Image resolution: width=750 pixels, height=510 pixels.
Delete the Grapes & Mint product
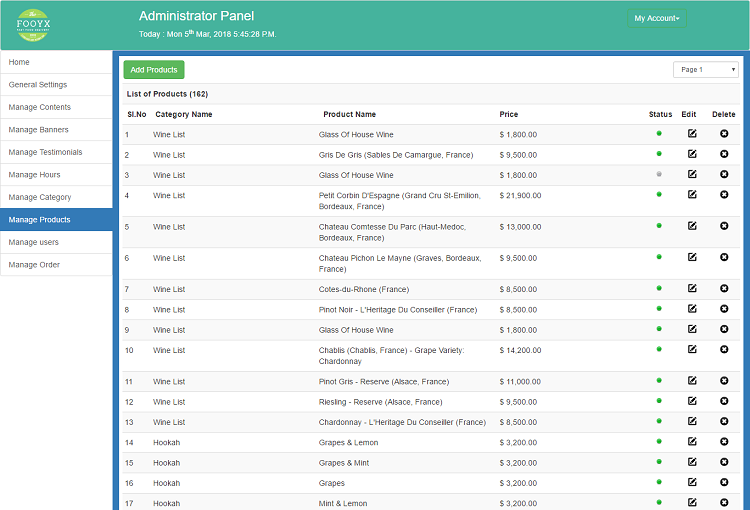click(x=724, y=462)
